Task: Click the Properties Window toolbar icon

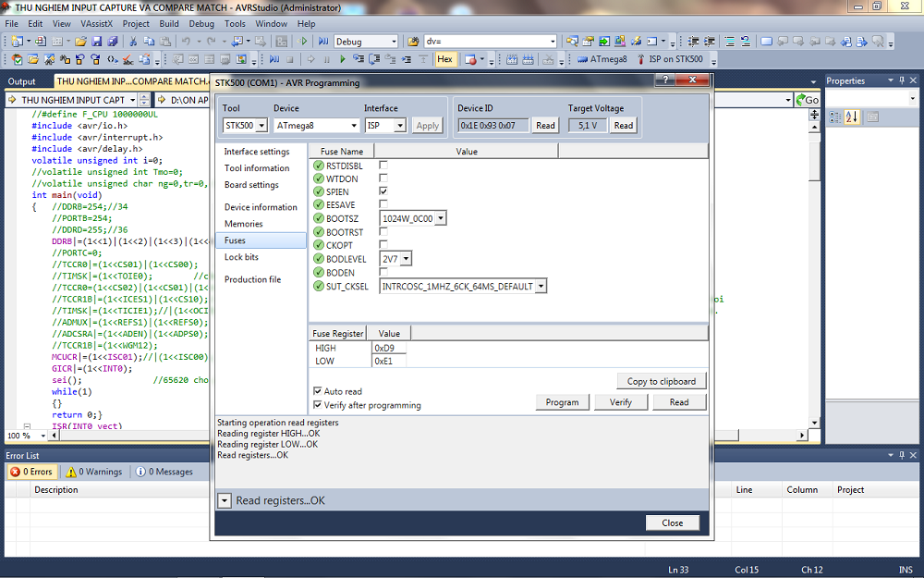Action: pyautogui.click(x=588, y=42)
